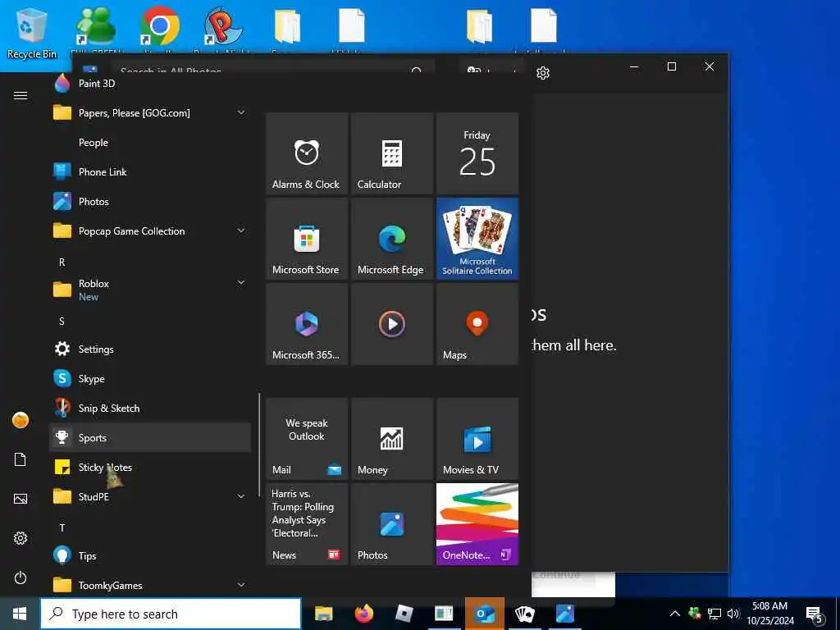This screenshot has height=630, width=840.
Task: Expand the Roblox folder
Action: click(150, 290)
